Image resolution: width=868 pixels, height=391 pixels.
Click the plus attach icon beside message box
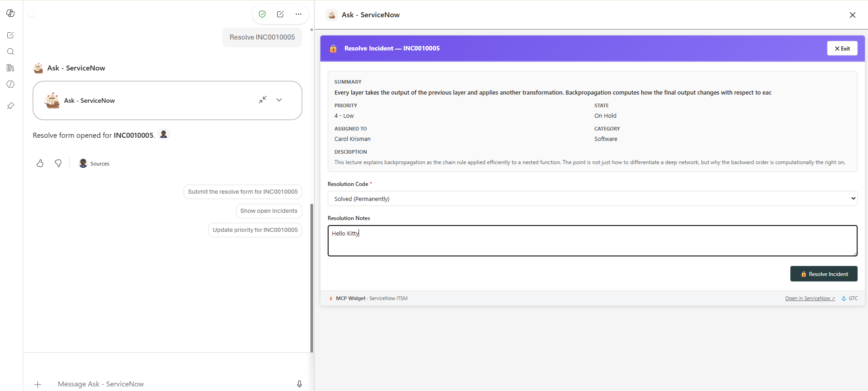pos(38,385)
